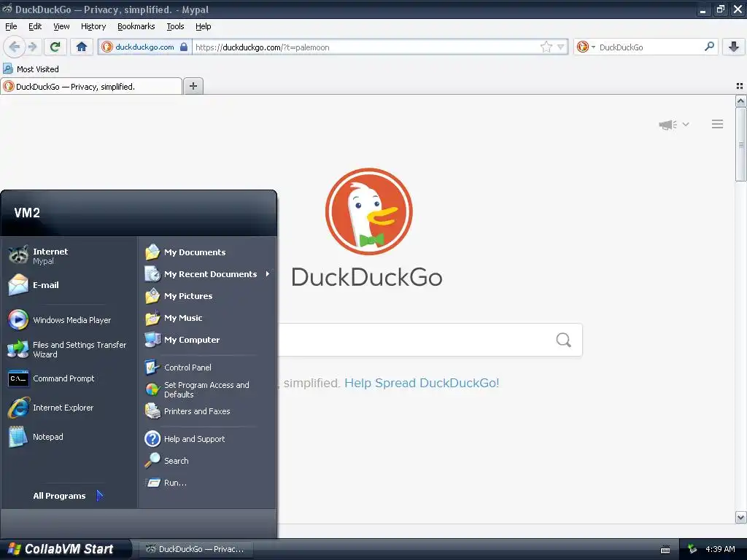Open E-mail from the start menu
This screenshot has height=560, width=747.
[69, 285]
